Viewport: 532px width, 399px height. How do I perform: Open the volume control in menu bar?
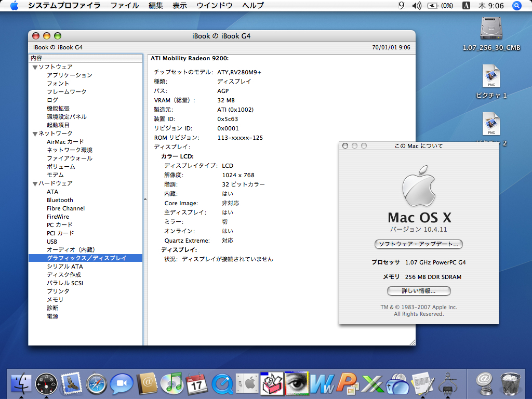[x=417, y=6]
